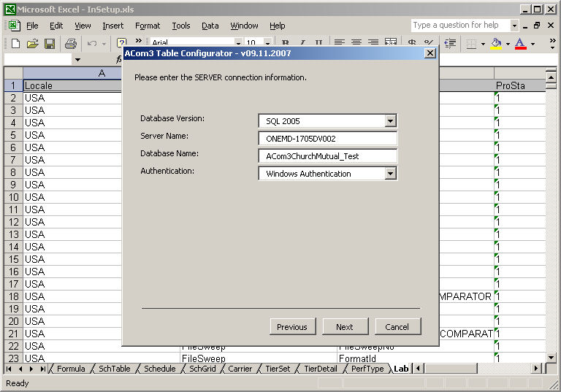Expand toolbar options chevron at far right

pyautogui.click(x=553, y=44)
